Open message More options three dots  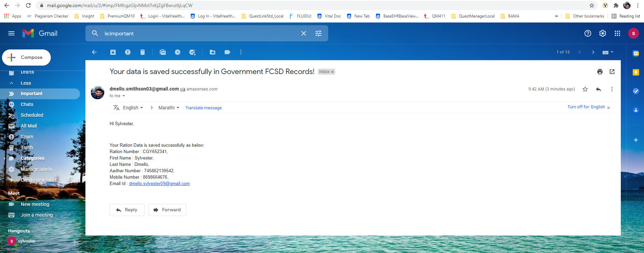(x=612, y=89)
